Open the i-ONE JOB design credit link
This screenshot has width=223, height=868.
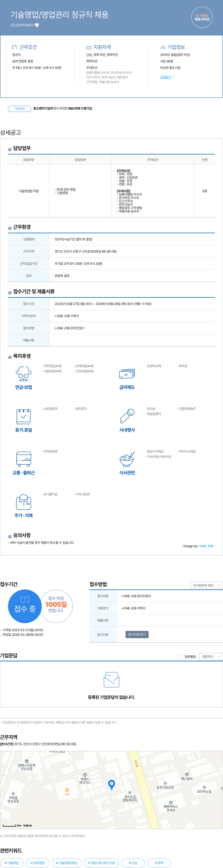point(206,546)
